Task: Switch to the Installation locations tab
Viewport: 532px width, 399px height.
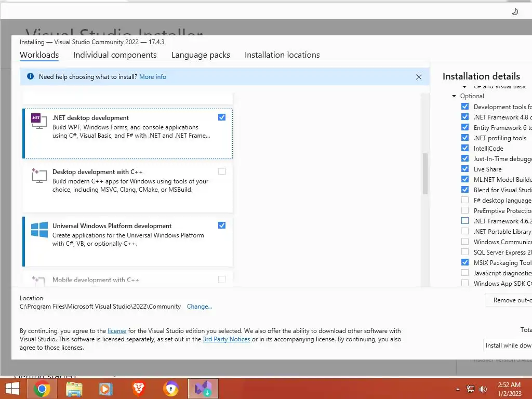Action: (282, 55)
